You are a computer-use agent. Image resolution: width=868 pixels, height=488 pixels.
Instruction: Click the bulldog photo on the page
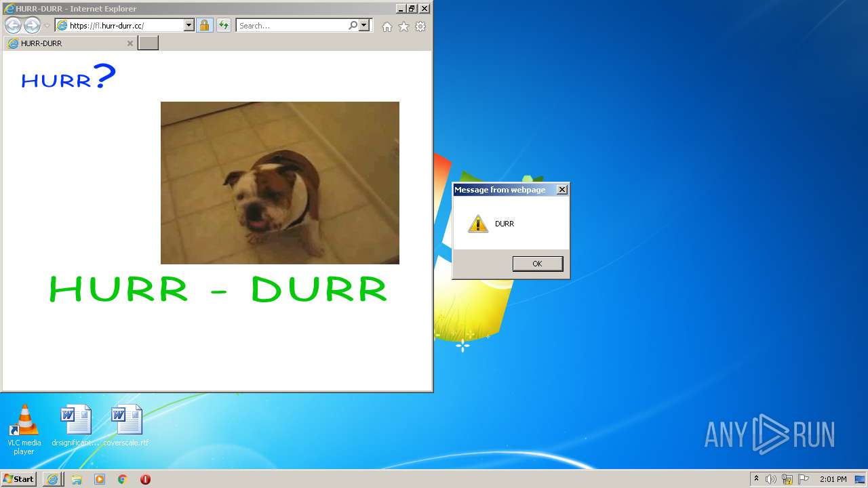pyautogui.click(x=279, y=183)
